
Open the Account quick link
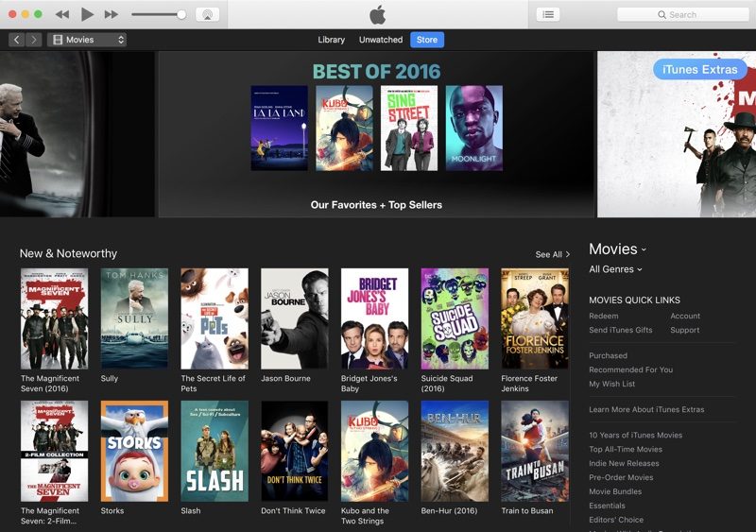pyautogui.click(x=685, y=316)
